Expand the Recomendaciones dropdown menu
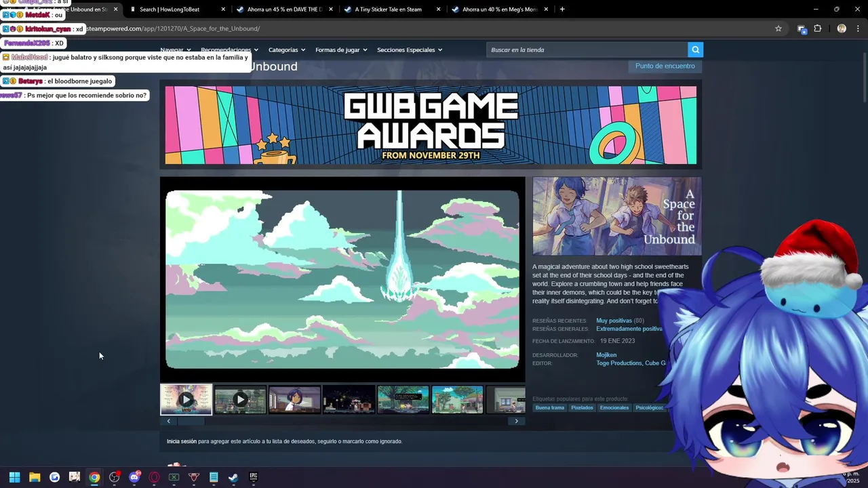This screenshot has height=488, width=868. pos(229,50)
